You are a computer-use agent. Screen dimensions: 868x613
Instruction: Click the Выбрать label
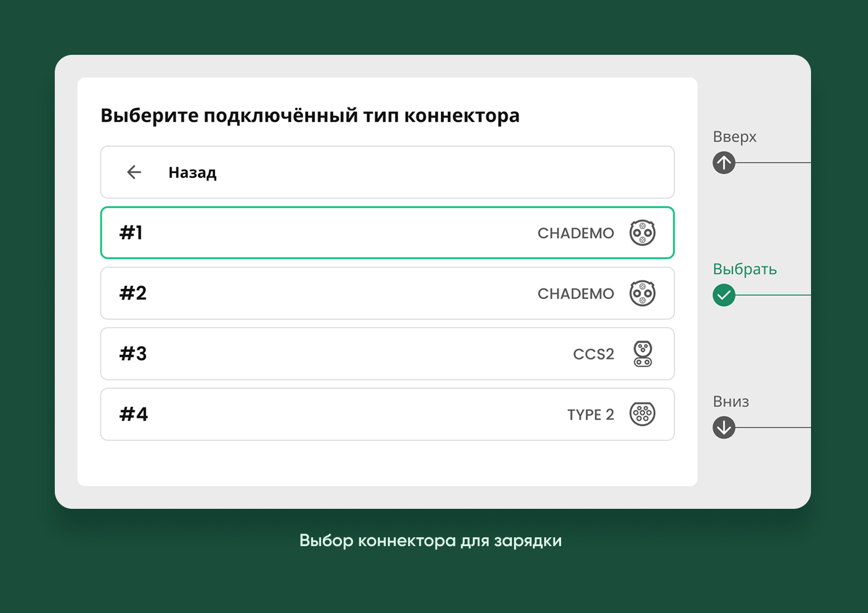pyautogui.click(x=745, y=269)
